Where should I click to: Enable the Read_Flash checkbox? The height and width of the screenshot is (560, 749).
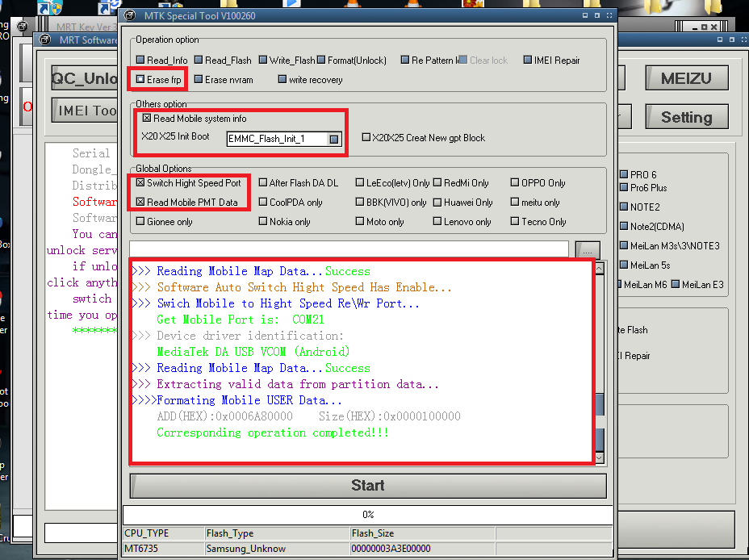199,60
